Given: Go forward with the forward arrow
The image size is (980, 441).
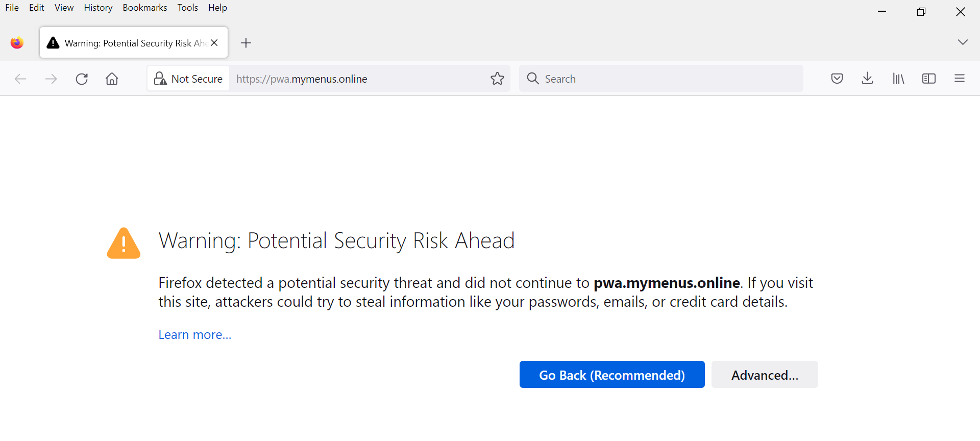Looking at the screenshot, I should click(51, 79).
